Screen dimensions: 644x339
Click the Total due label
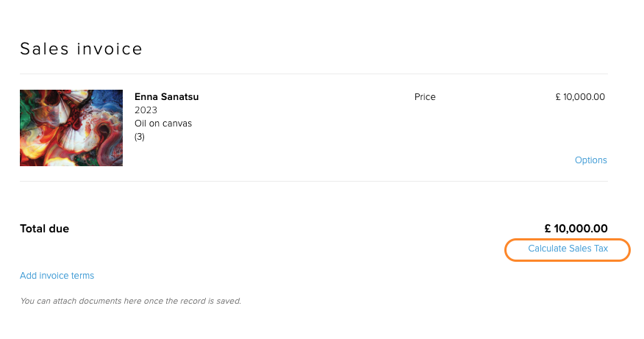pos(44,229)
